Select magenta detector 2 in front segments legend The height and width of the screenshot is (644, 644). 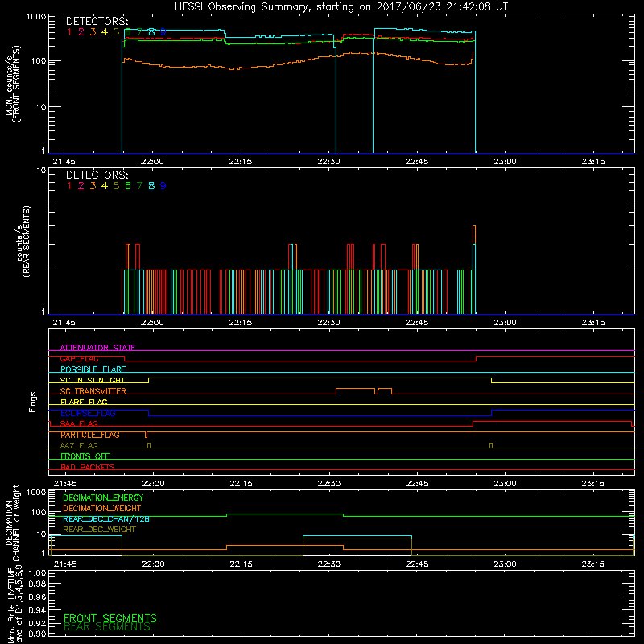click(81, 32)
